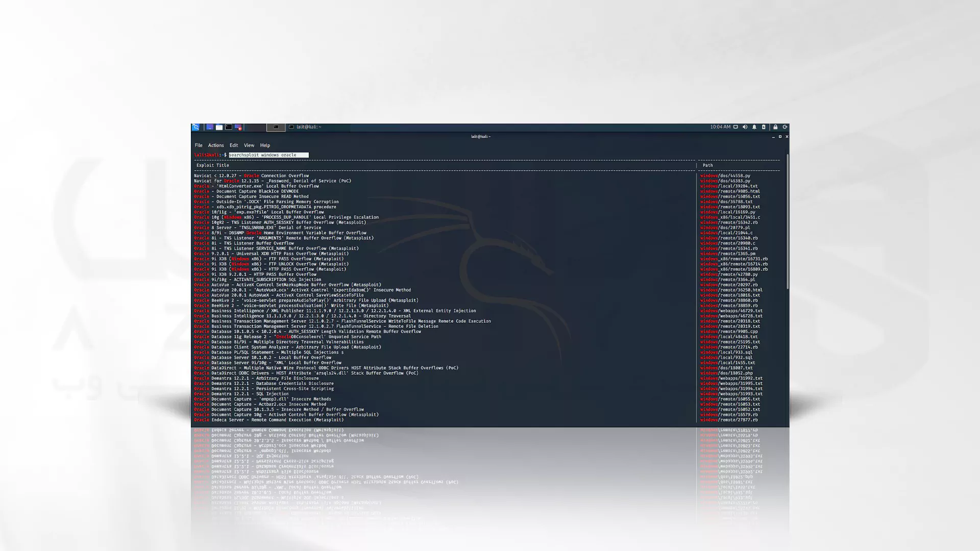Image resolution: width=980 pixels, height=551 pixels.
Task: Click the searchsploit windows oracle command input
Action: tap(268, 155)
